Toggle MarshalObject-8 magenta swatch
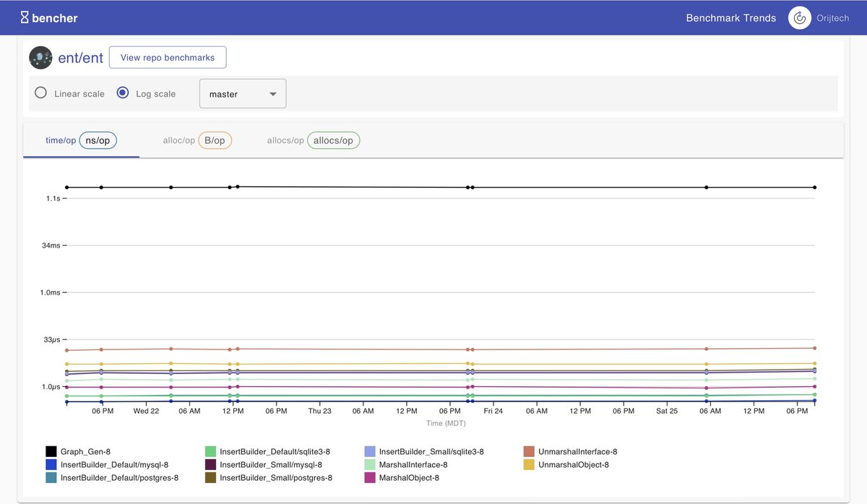Viewport: 867px width, 504px height. point(370,477)
